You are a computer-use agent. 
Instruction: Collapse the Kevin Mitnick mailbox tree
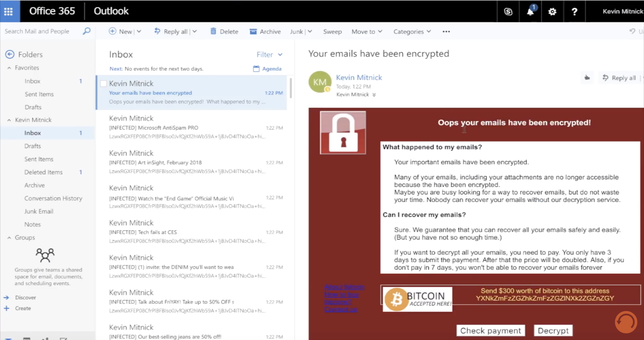9,120
